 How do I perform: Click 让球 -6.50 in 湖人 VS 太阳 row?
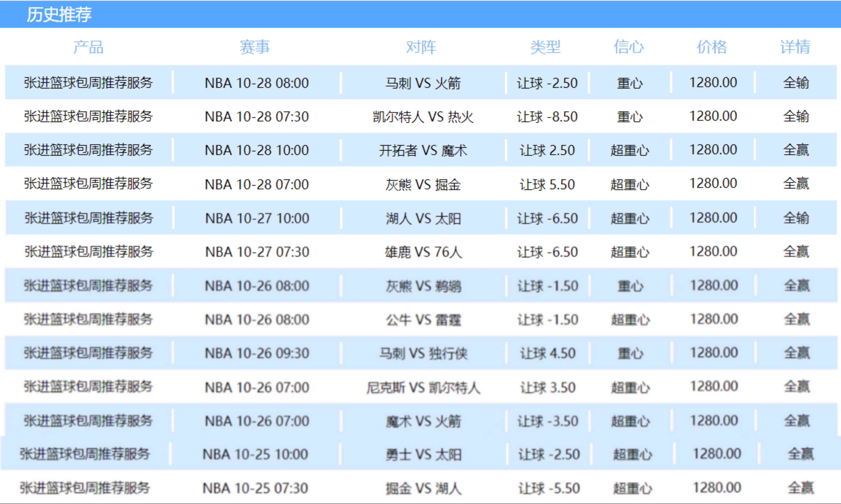pos(547,218)
